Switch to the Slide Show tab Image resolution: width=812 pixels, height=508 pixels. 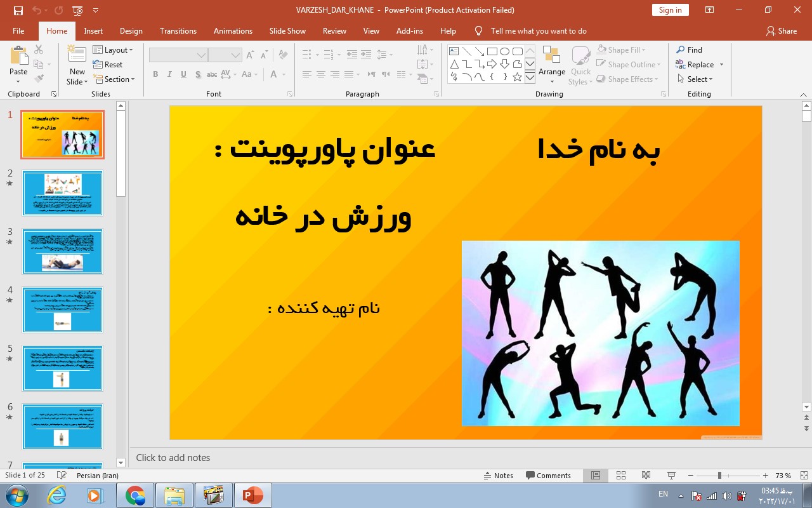pyautogui.click(x=287, y=31)
